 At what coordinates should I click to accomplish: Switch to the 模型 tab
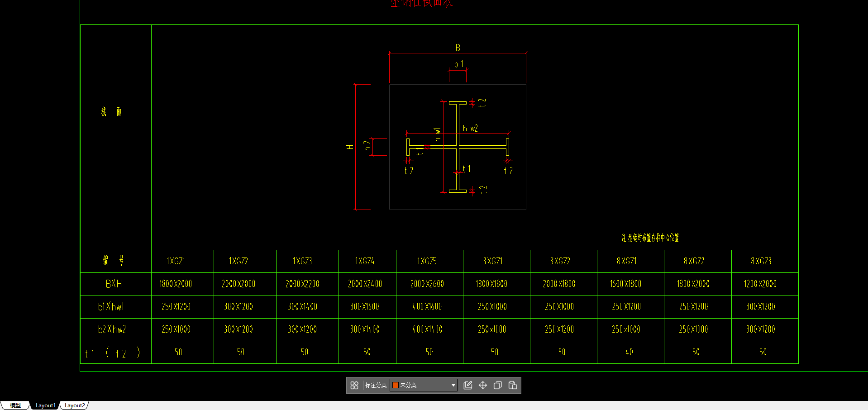click(15, 405)
